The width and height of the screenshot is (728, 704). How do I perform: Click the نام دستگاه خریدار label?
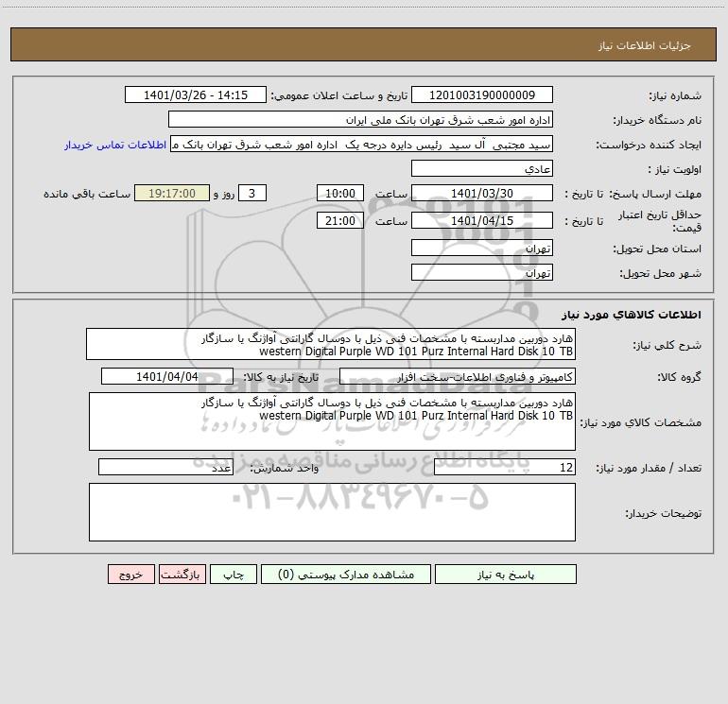tap(657, 120)
